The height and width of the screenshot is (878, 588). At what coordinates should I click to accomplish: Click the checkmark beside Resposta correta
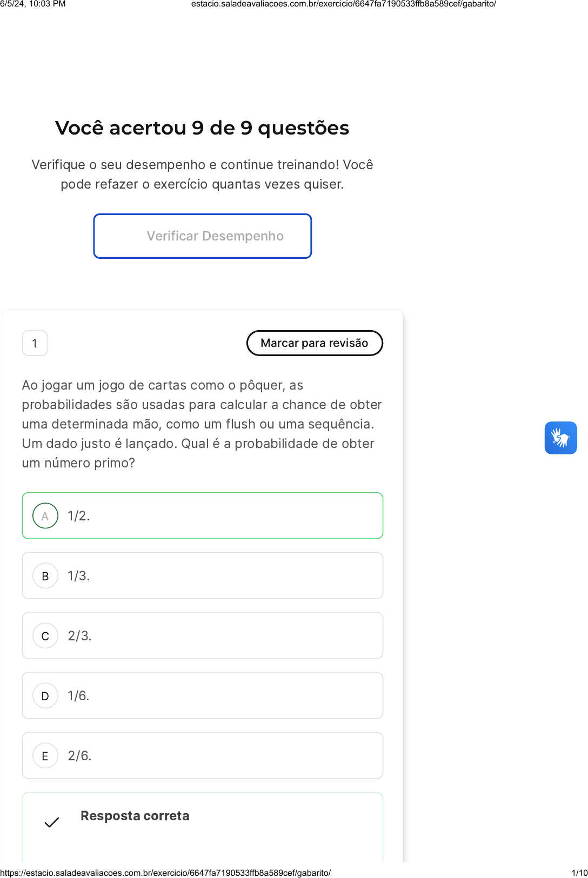52,822
